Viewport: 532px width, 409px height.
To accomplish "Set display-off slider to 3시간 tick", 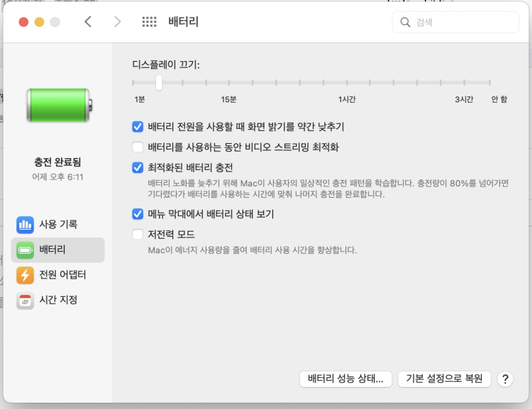I will pos(464,82).
